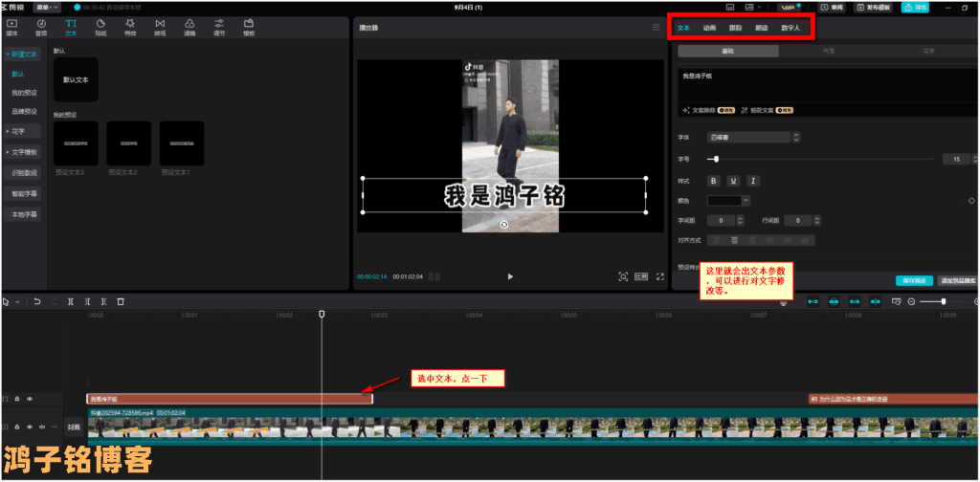Open the 贴纸 stickers panel
The width and height of the screenshot is (980, 482).
tap(100, 26)
